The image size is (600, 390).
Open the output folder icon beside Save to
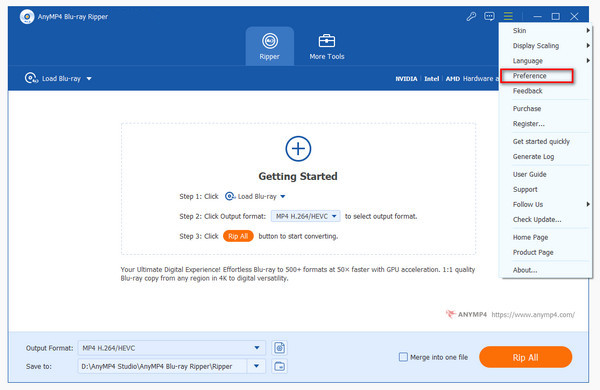tap(280, 366)
